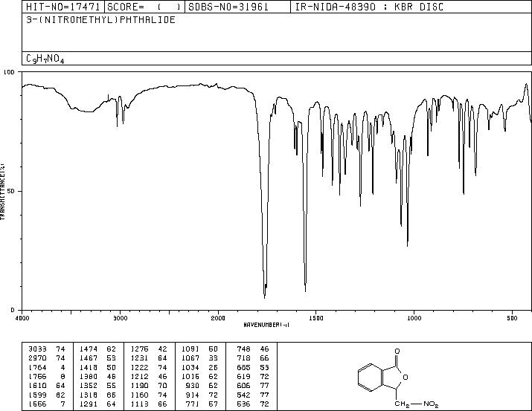This screenshot has height=411, width=532.
Task: Click the 50 tick label on transmittance axis
Action: (11, 191)
